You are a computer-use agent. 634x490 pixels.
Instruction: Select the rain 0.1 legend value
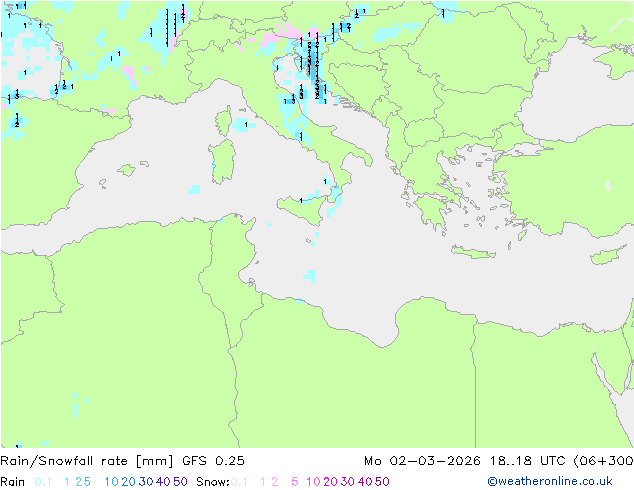pos(43,482)
